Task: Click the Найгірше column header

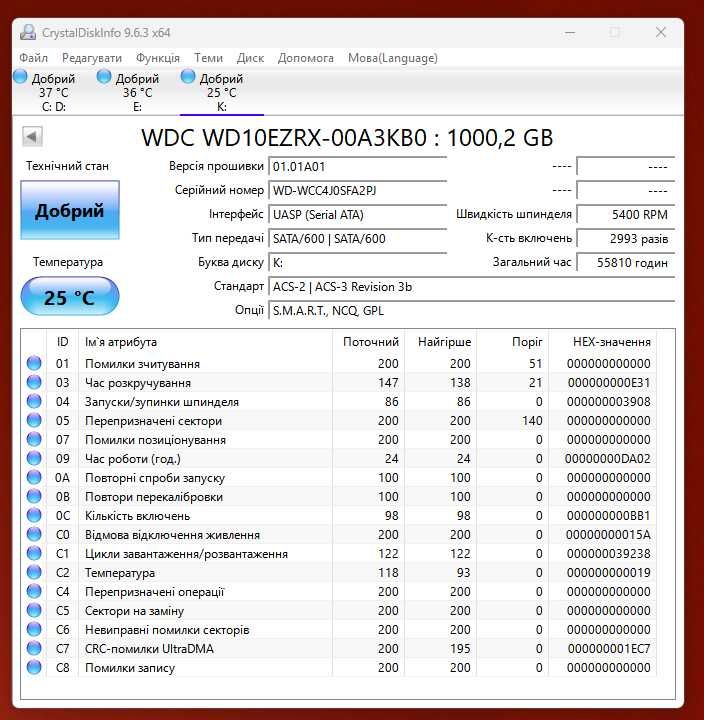Action: 441,342
